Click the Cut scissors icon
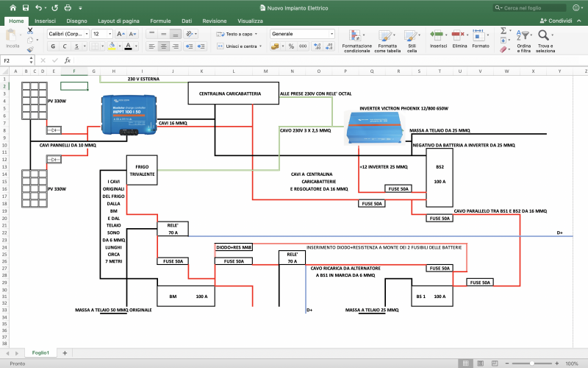This screenshot has height=368, width=588. [31, 30]
